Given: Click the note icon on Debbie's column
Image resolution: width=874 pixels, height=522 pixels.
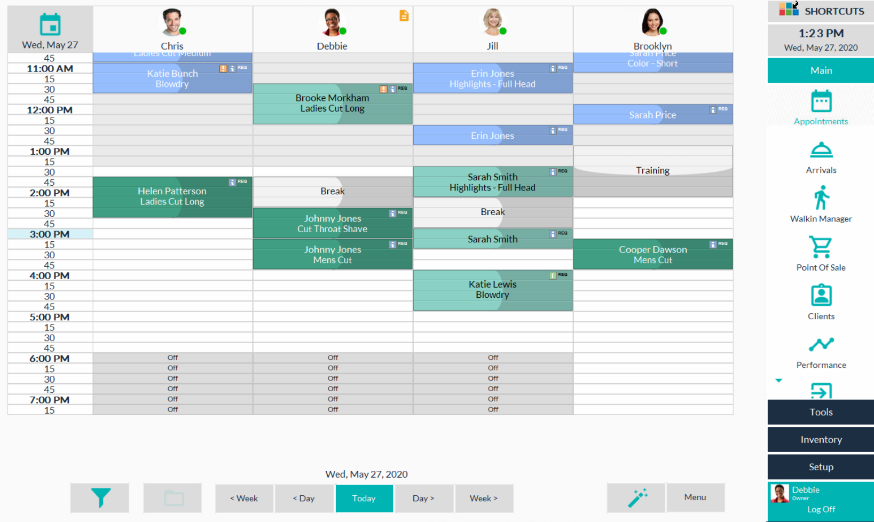Looking at the screenshot, I should pyautogui.click(x=404, y=16).
